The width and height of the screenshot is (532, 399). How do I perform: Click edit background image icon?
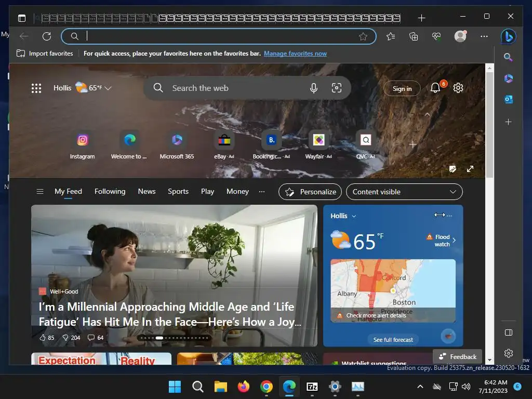coord(453,169)
